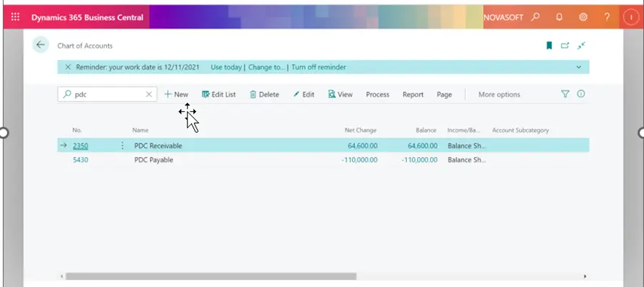The height and width of the screenshot is (287, 644).
Task: Open Balance -110,000.00 value
Action: [x=419, y=159]
